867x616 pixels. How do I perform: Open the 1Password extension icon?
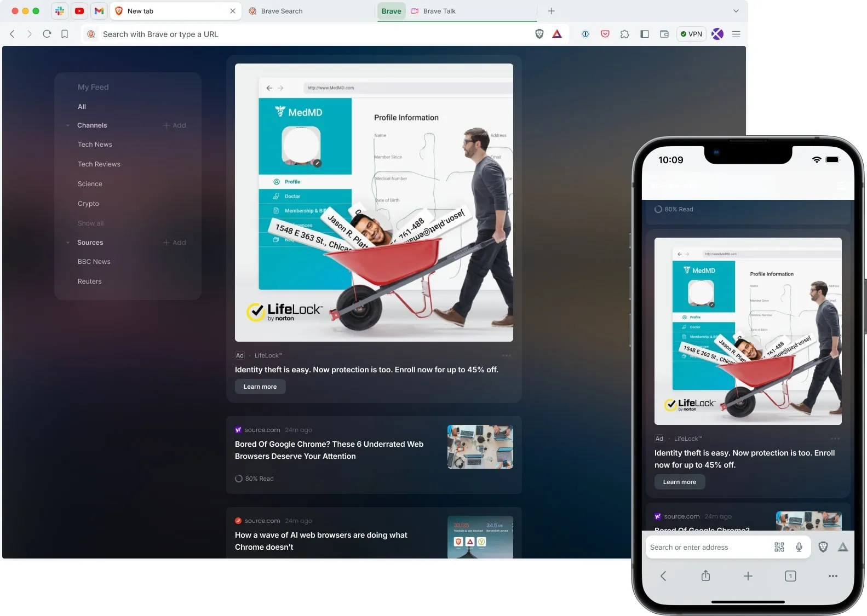point(585,34)
